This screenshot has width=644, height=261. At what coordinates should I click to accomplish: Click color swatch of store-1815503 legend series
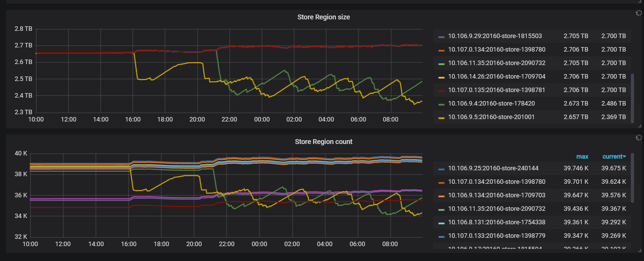(x=441, y=36)
